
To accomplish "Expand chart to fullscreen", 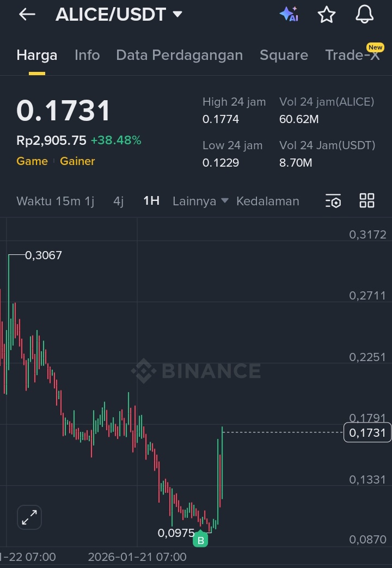I will pos(29,517).
